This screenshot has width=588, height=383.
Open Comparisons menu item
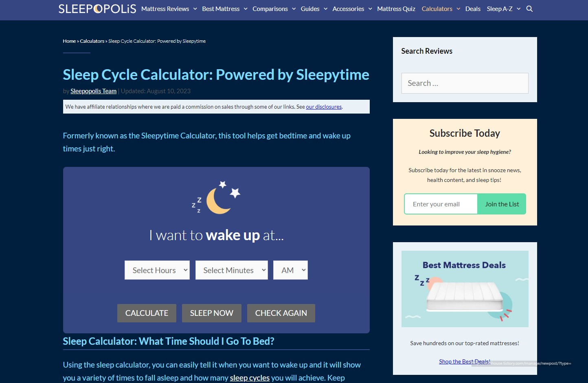click(x=270, y=9)
